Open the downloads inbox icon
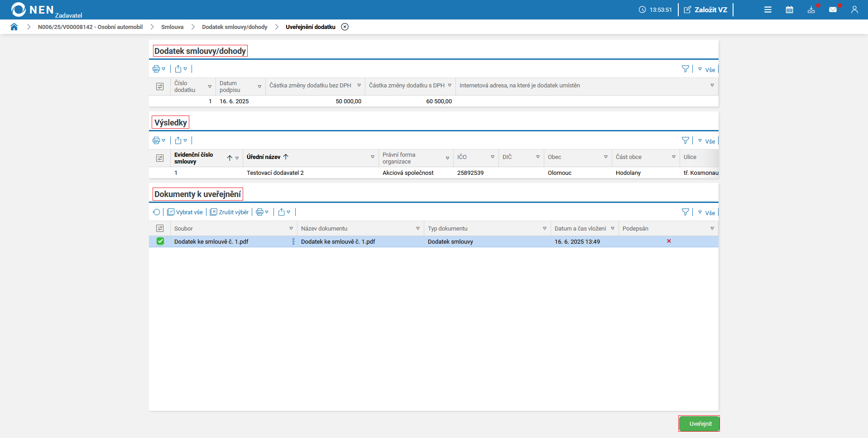This screenshot has height=438, width=868. [x=811, y=10]
